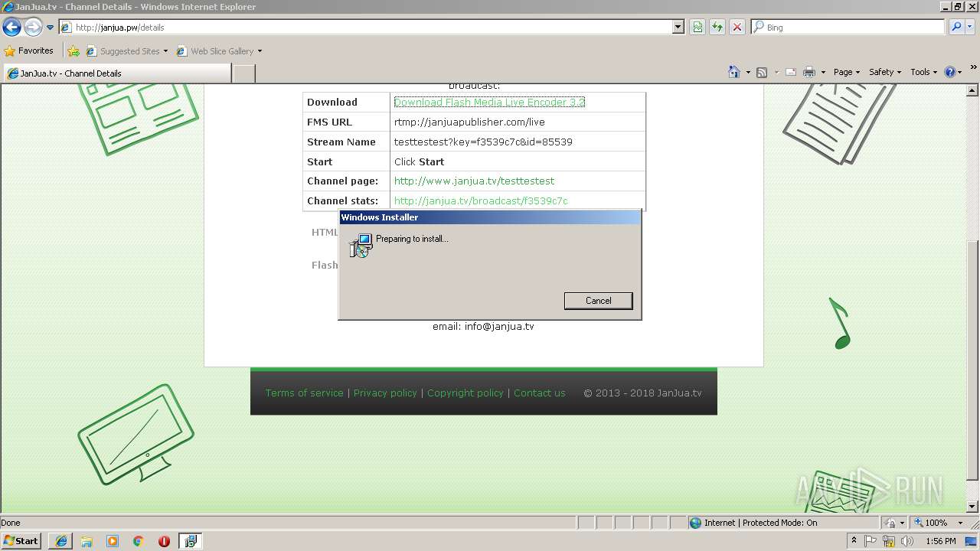Open the Channel page janjua.tv/testtestest link
Viewport: 980px width, 551px height.
(474, 181)
